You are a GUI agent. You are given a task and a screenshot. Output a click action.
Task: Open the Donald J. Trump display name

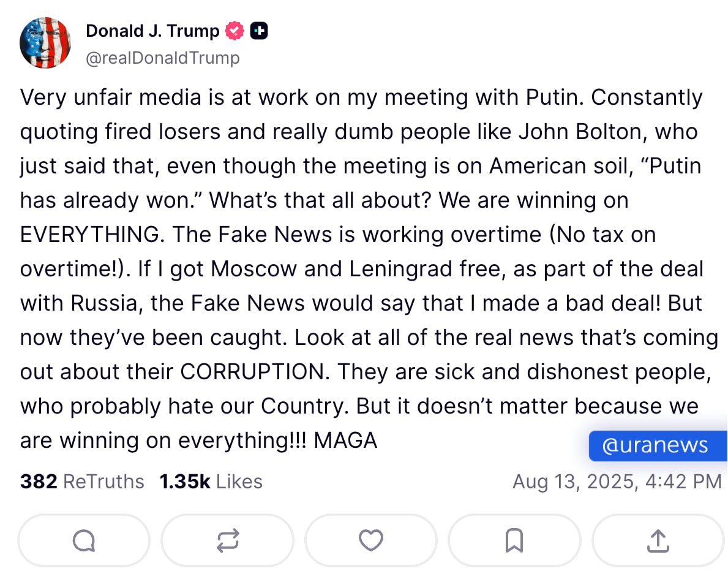click(x=152, y=31)
